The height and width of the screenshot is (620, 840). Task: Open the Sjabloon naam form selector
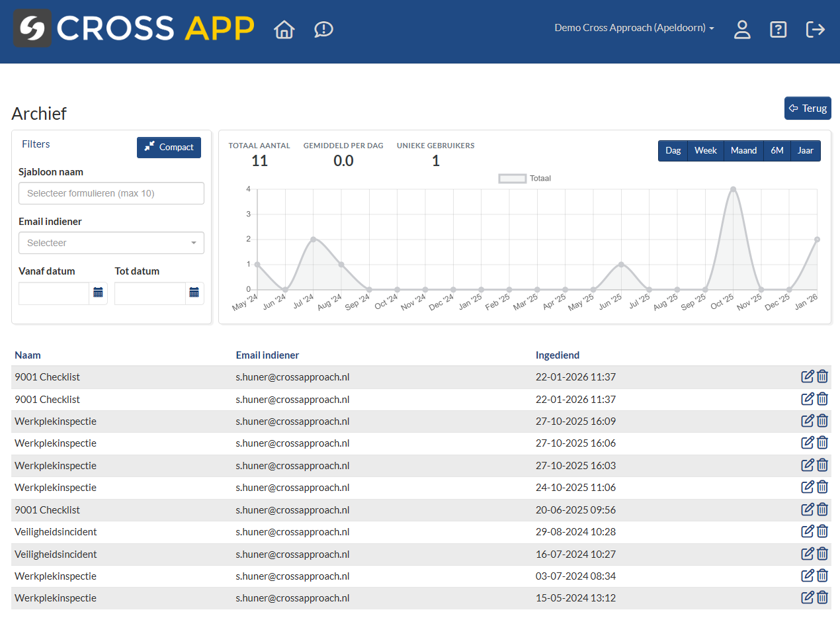pos(111,193)
